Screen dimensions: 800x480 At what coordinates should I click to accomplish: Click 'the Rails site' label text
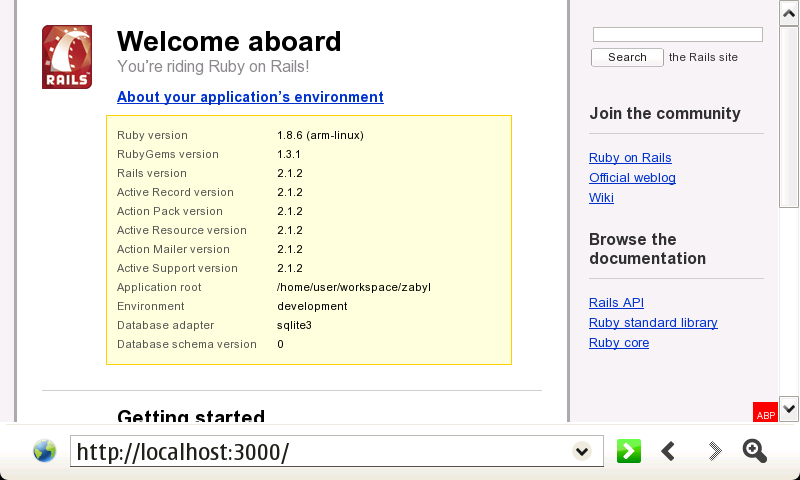click(x=703, y=57)
